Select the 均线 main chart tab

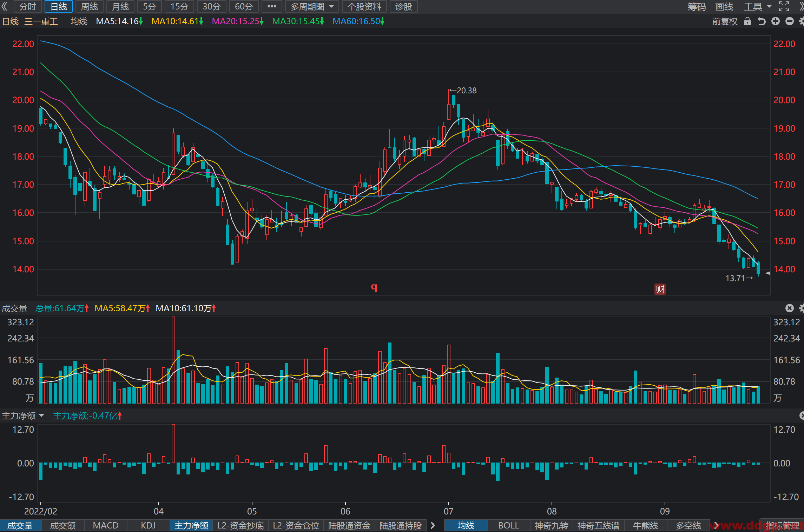pos(466,525)
